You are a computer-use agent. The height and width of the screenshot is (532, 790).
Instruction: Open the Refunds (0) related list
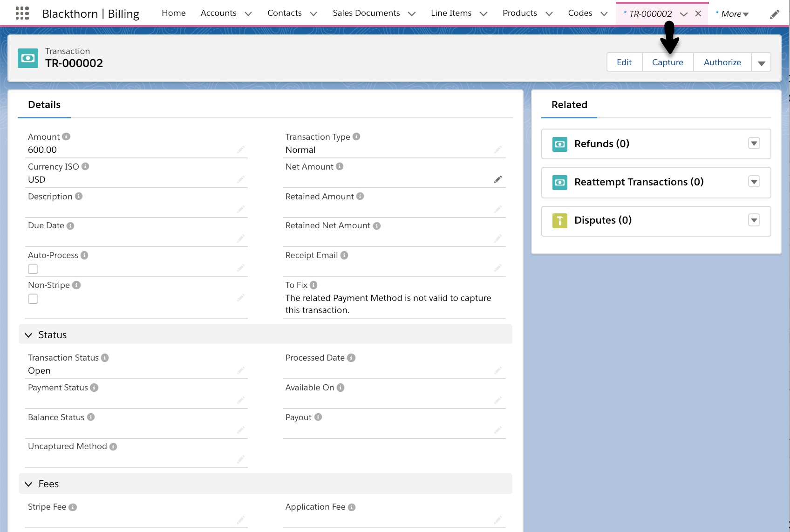(602, 144)
